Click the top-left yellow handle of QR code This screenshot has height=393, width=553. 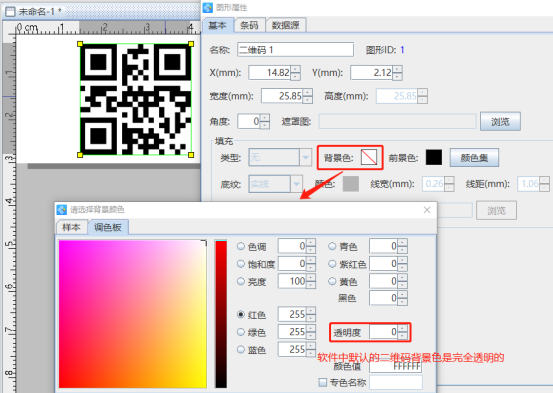80,44
